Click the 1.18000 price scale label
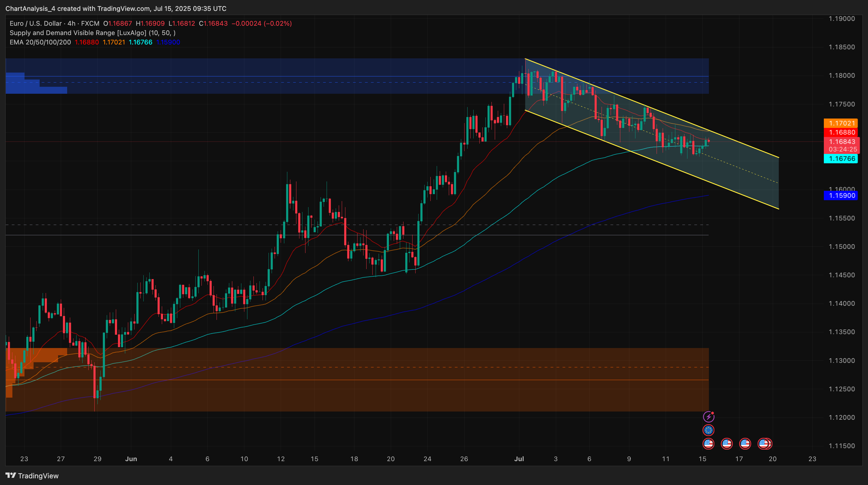 pos(842,76)
